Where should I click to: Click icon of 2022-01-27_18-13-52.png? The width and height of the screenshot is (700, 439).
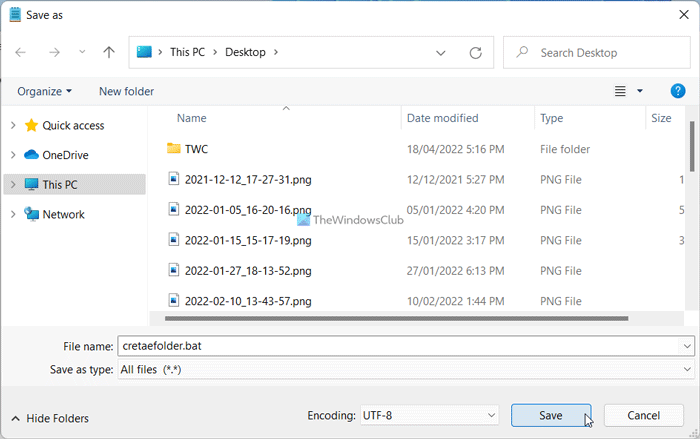tap(174, 270)
